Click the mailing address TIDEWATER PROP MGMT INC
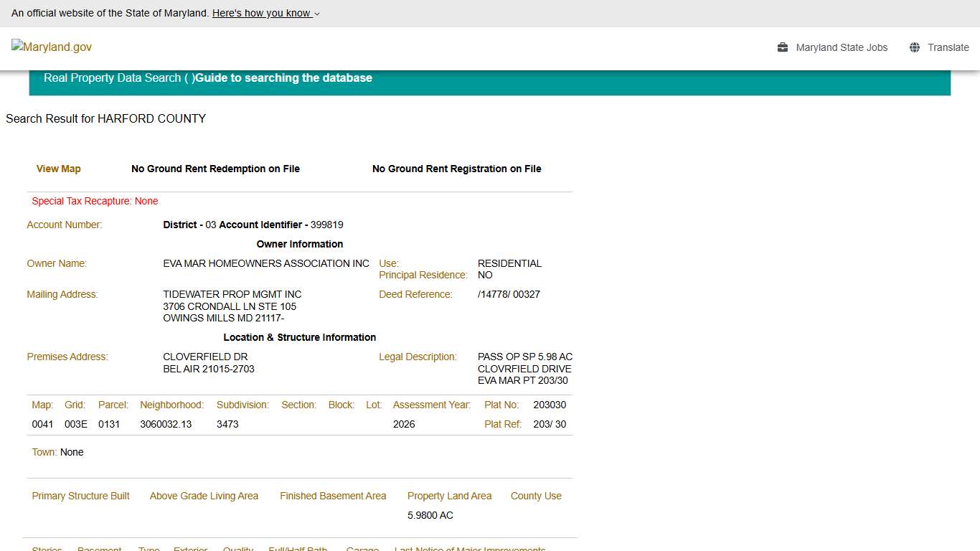This screenshot has height=551, width=980. [x=232, y=294]
